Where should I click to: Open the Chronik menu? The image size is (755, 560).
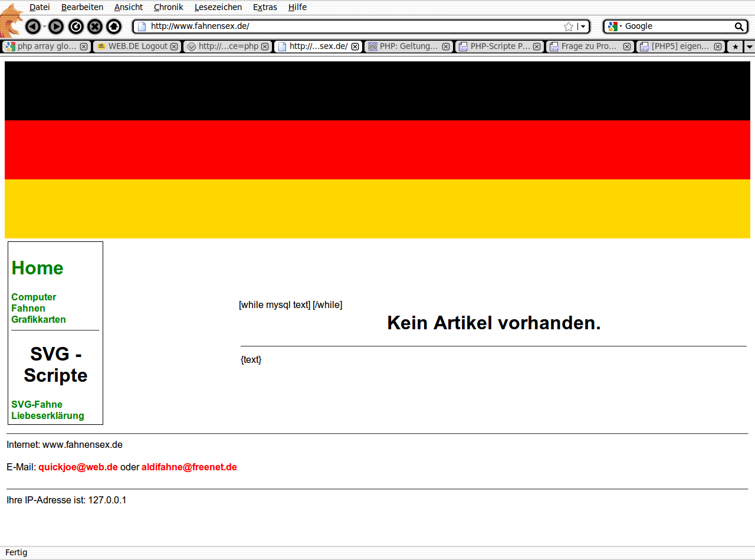point(168,7)
